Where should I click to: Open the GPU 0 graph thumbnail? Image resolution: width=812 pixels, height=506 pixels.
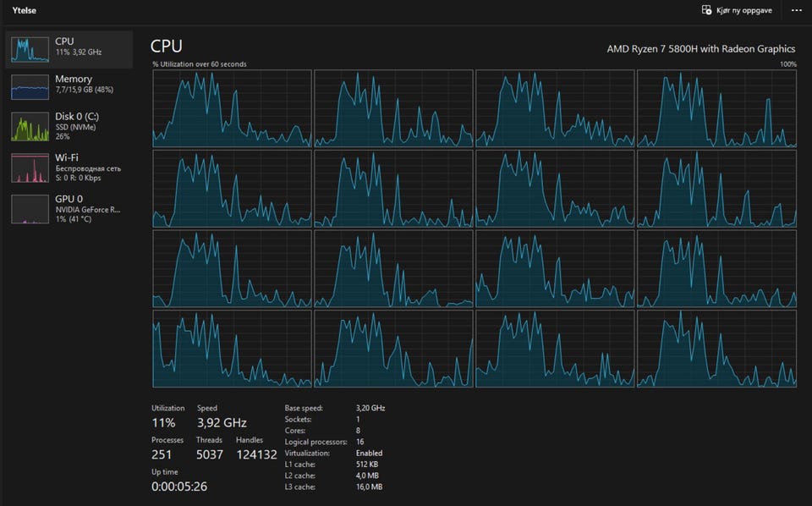[30, 209]
